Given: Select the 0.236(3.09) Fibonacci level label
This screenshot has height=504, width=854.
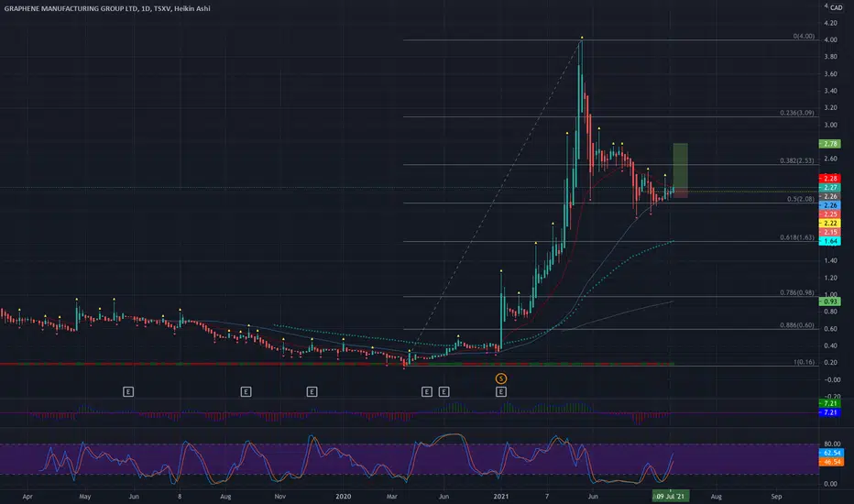Looking at the screenshot, I should point(797,113).
